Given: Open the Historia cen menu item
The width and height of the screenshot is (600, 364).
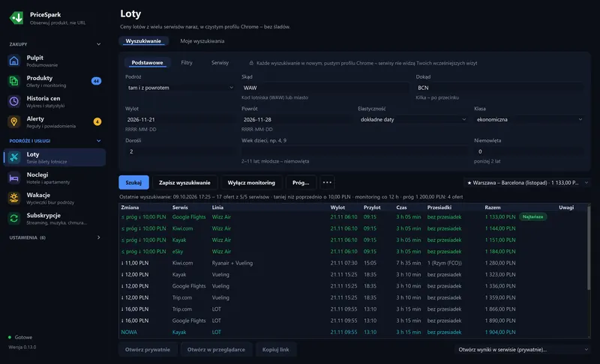Looking at the screenshot, I should [54, 102].
